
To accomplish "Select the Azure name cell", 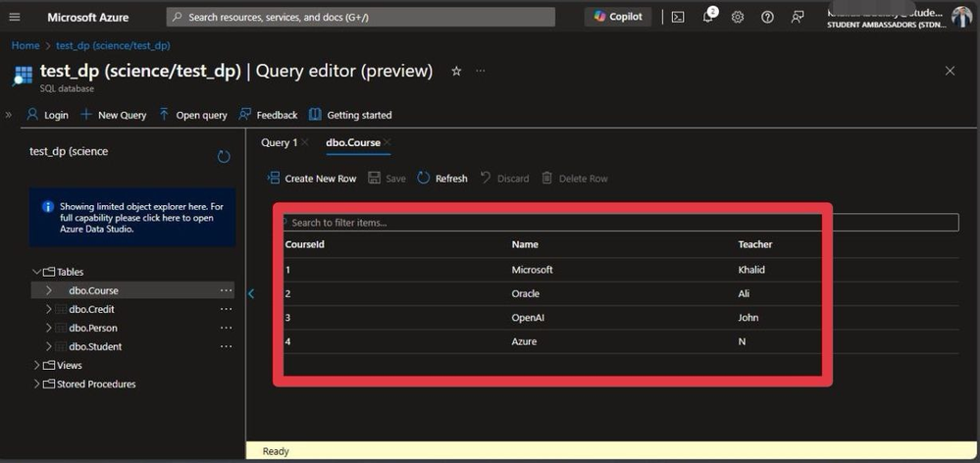I will point(525,341).
